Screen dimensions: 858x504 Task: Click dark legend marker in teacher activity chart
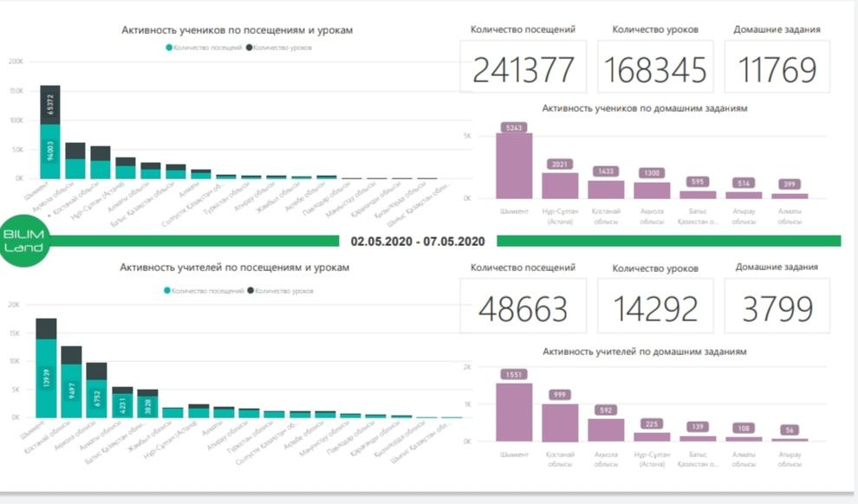click(x=250, y=291)
